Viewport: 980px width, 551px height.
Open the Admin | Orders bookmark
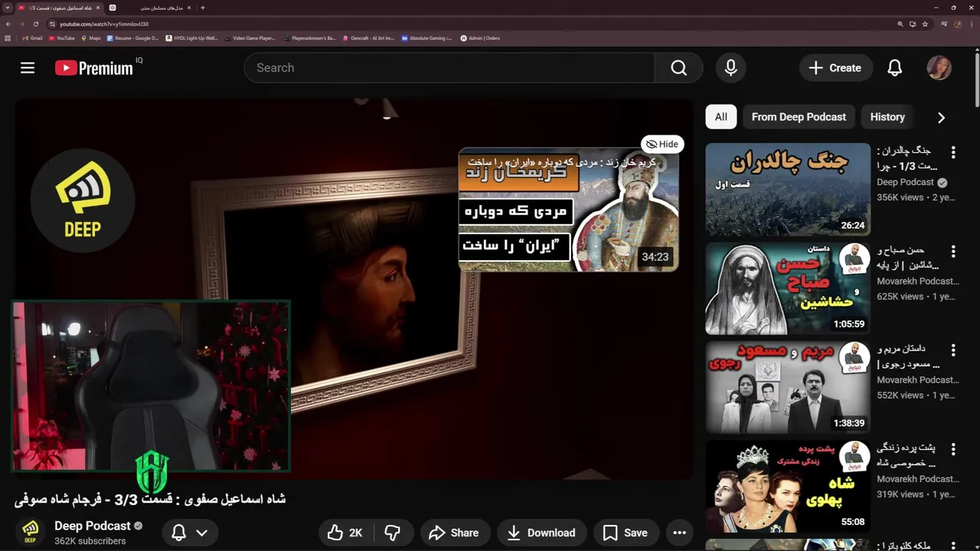pyautogui.click(x=480, y=37)
